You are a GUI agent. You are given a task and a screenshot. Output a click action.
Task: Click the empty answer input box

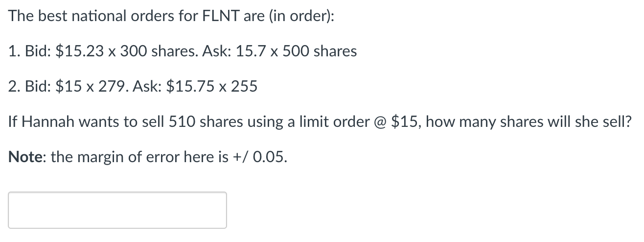(x=117, y=210)
